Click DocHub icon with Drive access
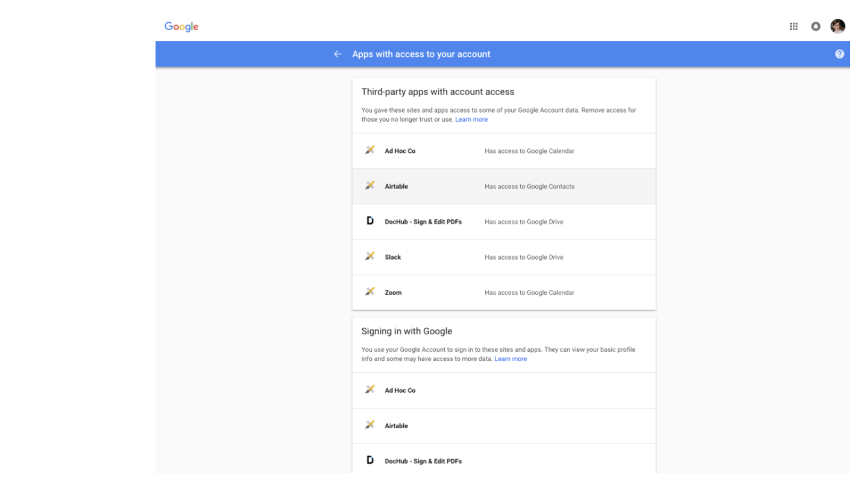The height and width of the screenshot is (488, 868). 370,221
